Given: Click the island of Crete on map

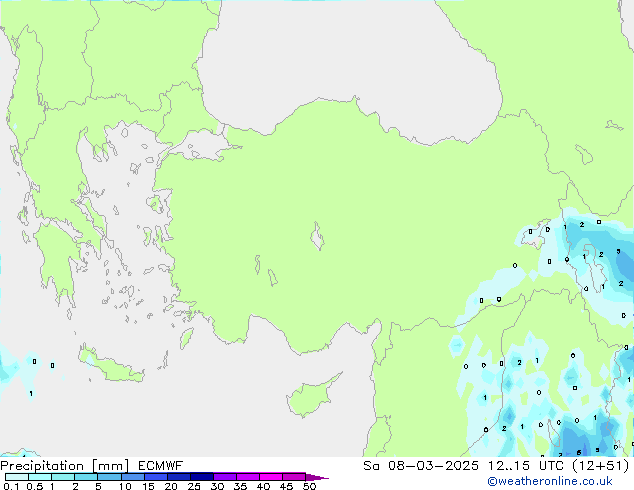Looking at the screenshot, I should pyautogui.click(x=111, y=364).
